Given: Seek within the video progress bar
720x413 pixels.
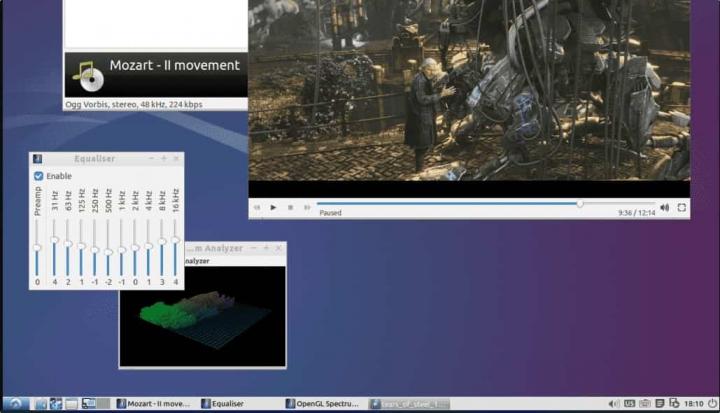Looking at the screenshot, I should [450, 204].
